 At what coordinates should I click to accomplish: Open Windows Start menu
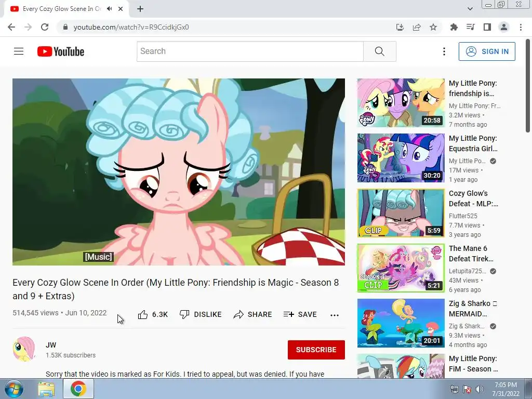[14, 389]
